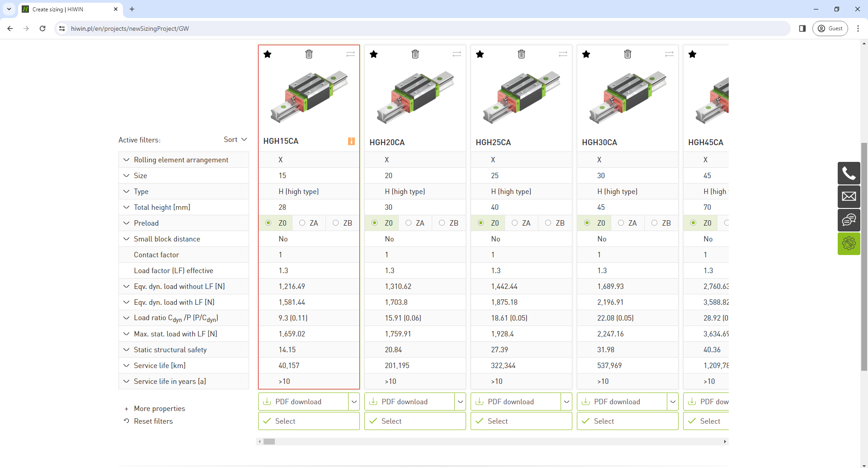Screen dimensions: 868x468
Task: Pick ZA preload for HGH30CA
Action: (x=621, y=223)
